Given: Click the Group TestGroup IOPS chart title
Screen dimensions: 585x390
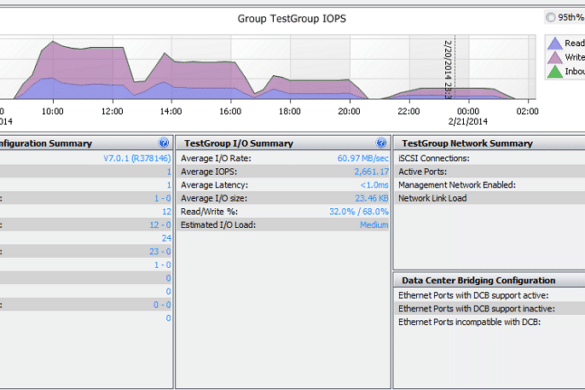Looking at the screenshot, I should pos(292,19).
